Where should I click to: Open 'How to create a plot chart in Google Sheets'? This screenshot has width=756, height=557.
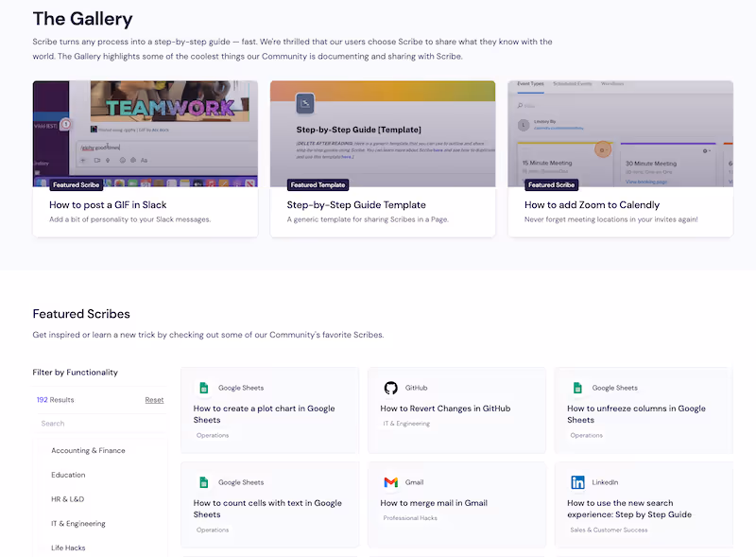(x=265, y=414)
